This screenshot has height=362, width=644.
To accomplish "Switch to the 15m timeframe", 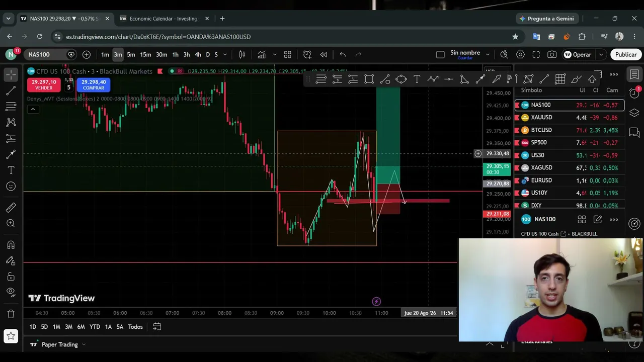I will [x=145, y=54].
